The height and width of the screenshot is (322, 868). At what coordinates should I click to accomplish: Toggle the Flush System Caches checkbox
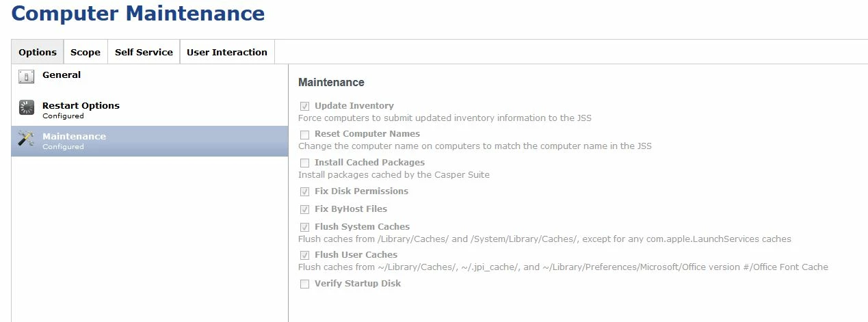coord(304,228)
